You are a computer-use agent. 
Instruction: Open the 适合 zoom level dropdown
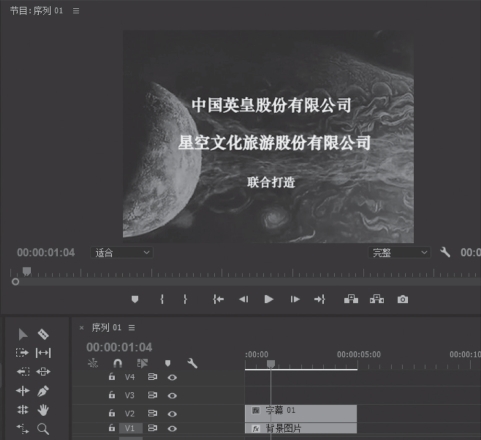[x=122, y=253]
